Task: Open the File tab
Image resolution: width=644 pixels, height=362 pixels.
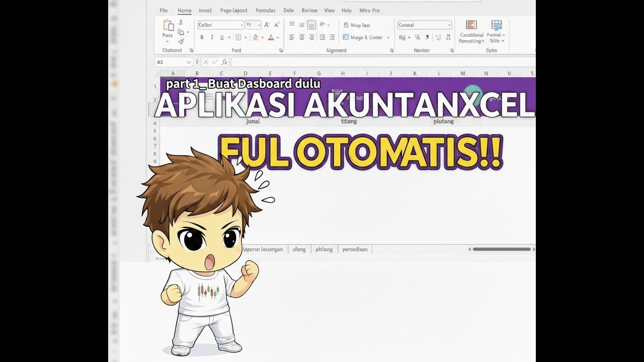Action: 164,11
